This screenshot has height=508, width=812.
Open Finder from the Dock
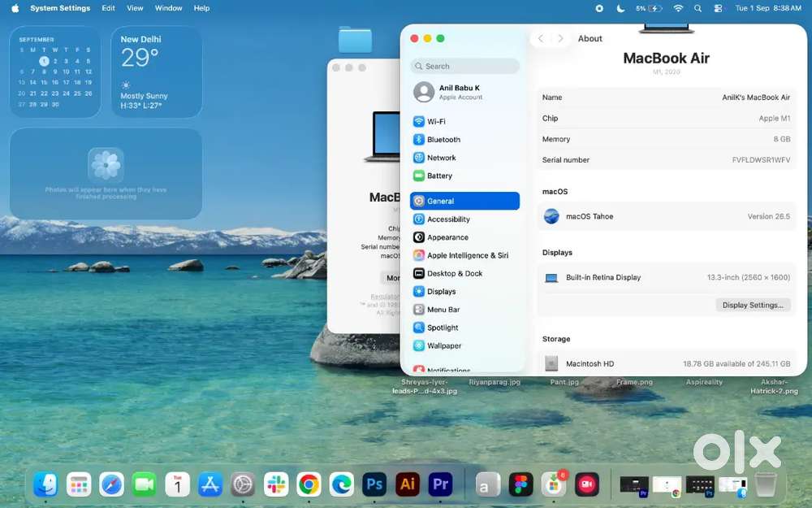[x=46, y=485]
